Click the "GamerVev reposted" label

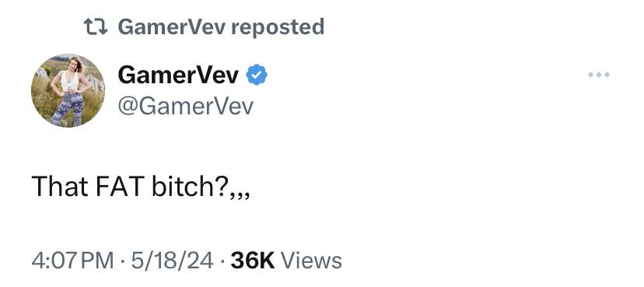coord(221,27)
